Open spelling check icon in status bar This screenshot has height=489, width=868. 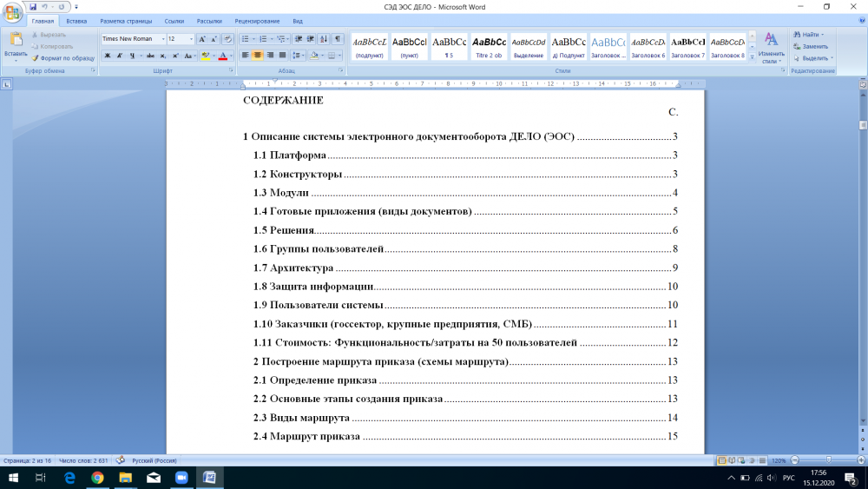120,460
